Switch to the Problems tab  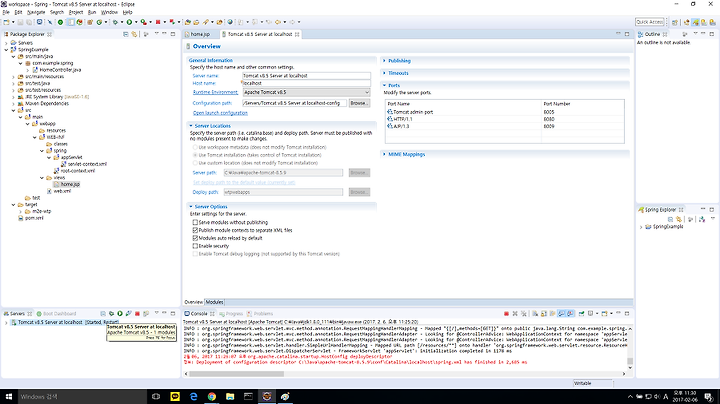pyautogui.click(x=260, y=314)
